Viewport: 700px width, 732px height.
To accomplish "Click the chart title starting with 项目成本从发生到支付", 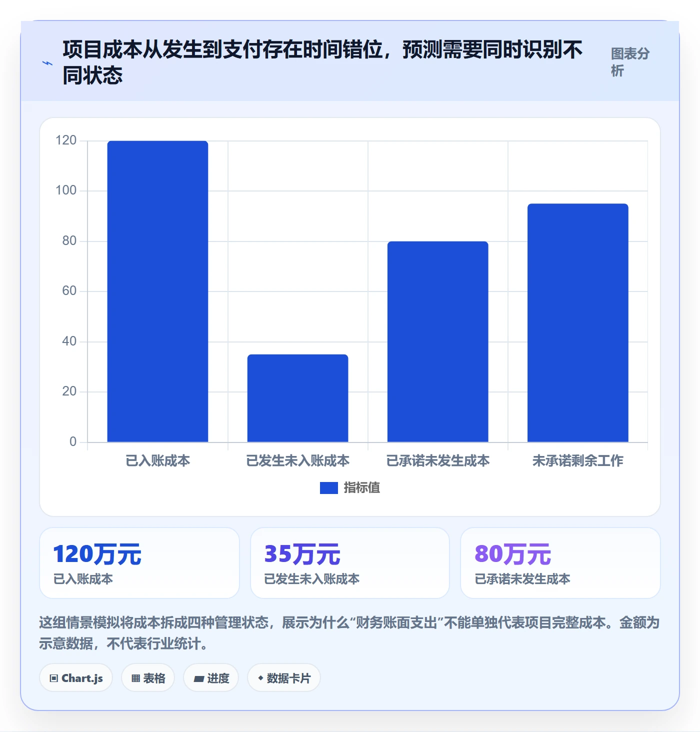I will click(322, 62).
